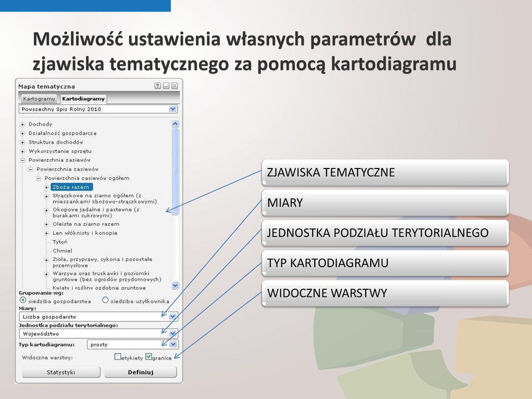Expand Zioła, przyprawy, cykoria node
Viewport: 532px width, 399px height.
(x=47, y=260)
